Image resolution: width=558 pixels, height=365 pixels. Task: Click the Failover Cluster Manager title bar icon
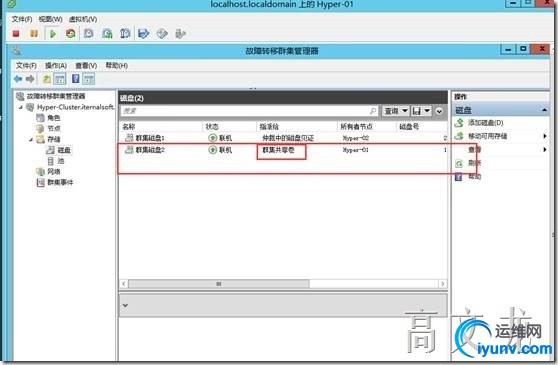coord(17,51)
